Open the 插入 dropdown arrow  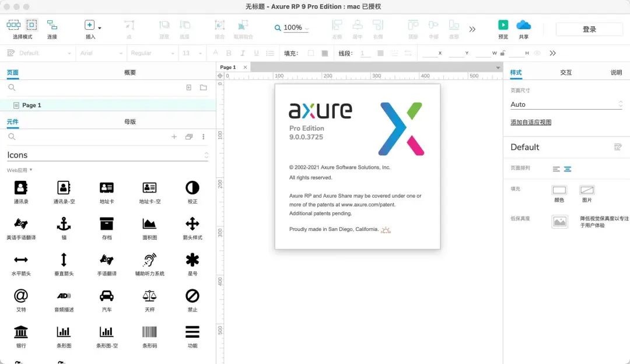[x=100, y=28]
